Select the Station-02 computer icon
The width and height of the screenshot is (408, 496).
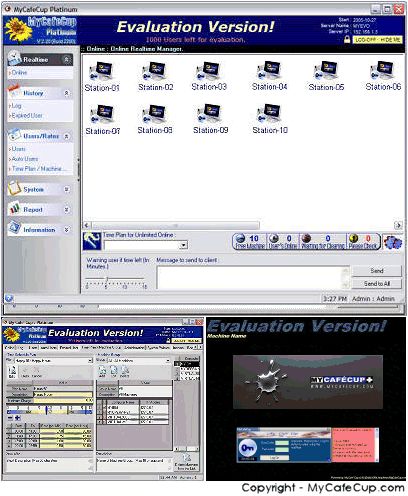(155, 71)
